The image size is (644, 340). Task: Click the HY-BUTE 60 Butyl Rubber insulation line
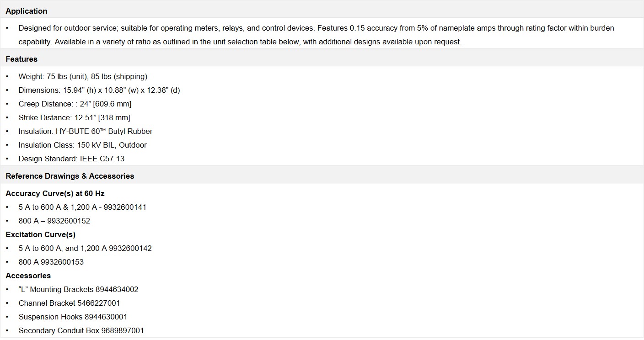pos(86,131)
